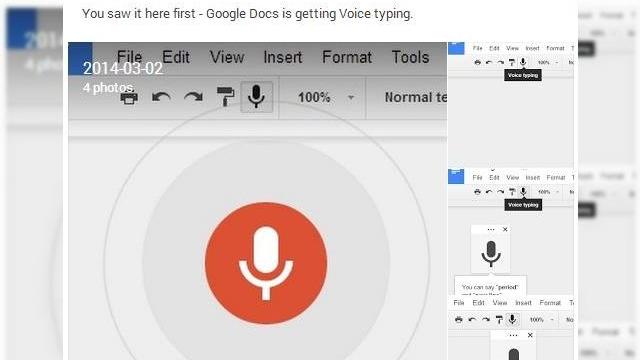The image size is (640, 360).
Task: Click the post text about Voice typing
Action: (x=247, y=13)
